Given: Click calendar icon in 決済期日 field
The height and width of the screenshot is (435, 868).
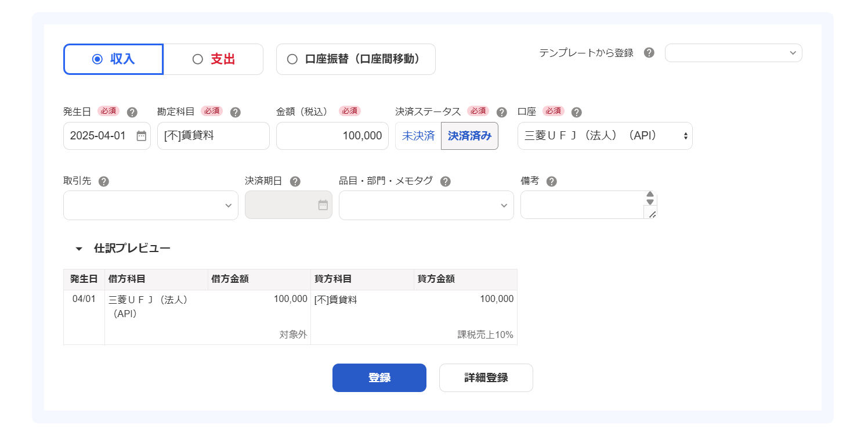Looking at the screenshot, I should pyautogui.click(x=323, y=205).
